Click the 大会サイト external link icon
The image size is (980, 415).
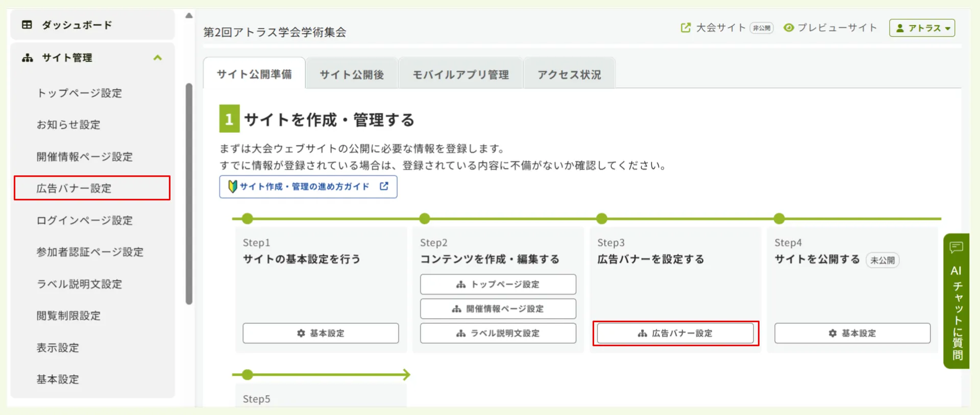pos(686,28)
